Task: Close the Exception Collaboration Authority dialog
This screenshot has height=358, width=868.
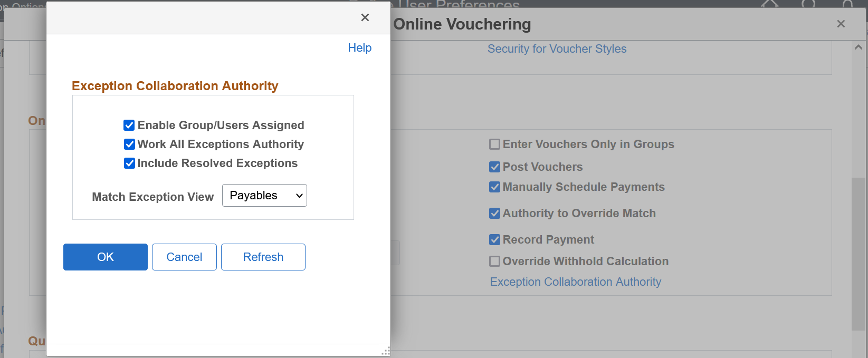Action: [x=365, y=18]
